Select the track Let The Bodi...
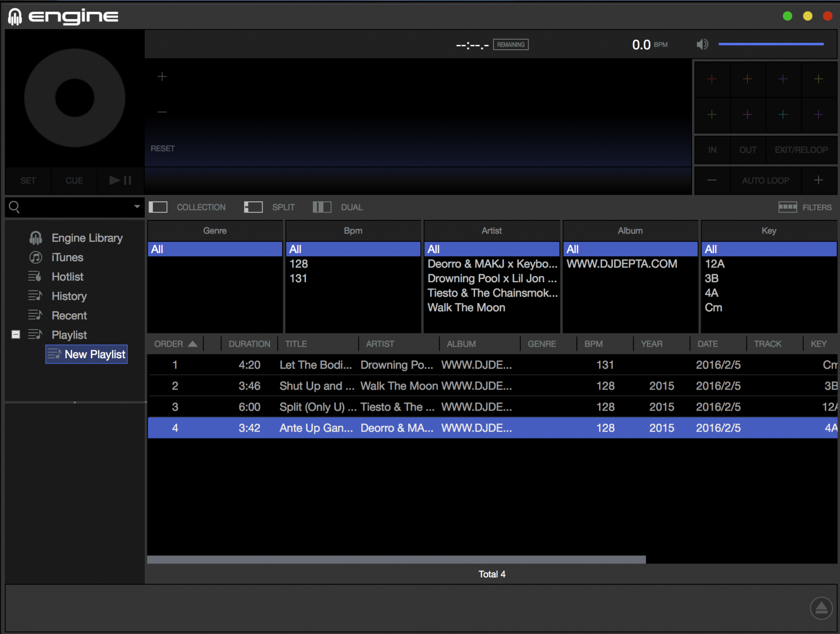 pos(492,365)
